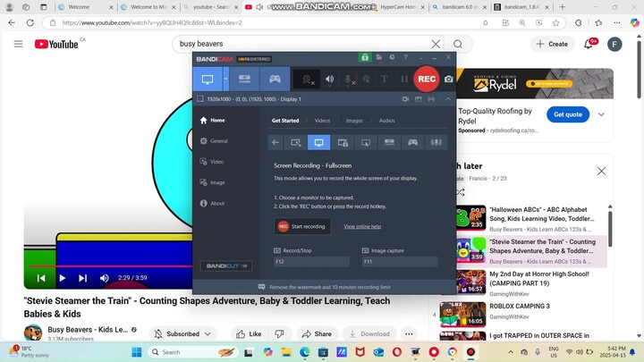Click the green lock register icon
The image size is (644, 362).
tap(364, 57)
